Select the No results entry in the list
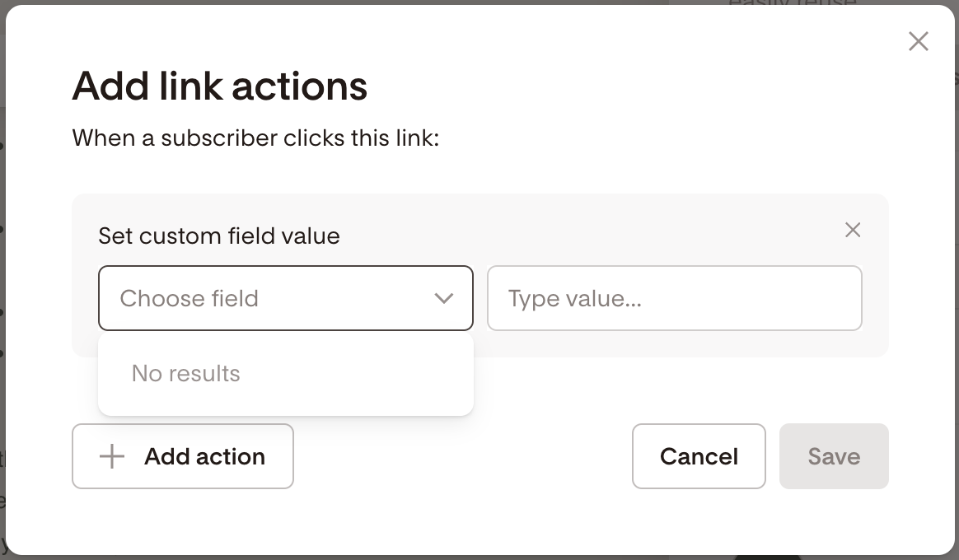The image size is (959, 560). 186,373
